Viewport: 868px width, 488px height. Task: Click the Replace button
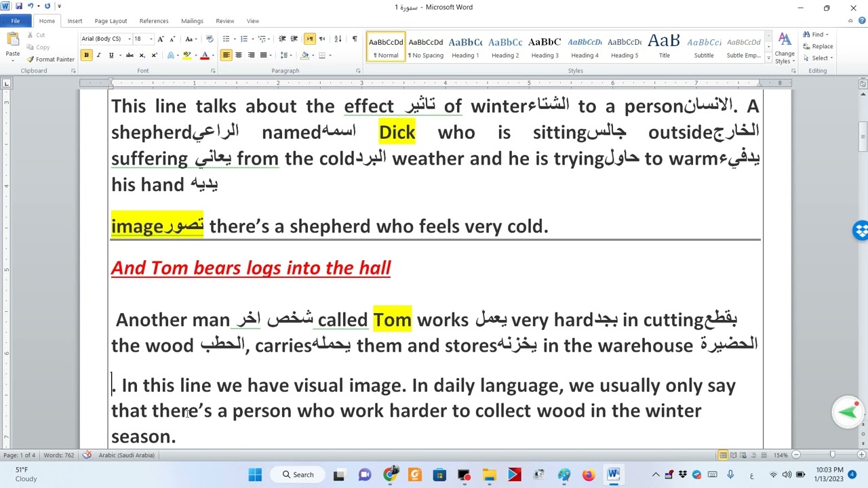coord(818,46)
